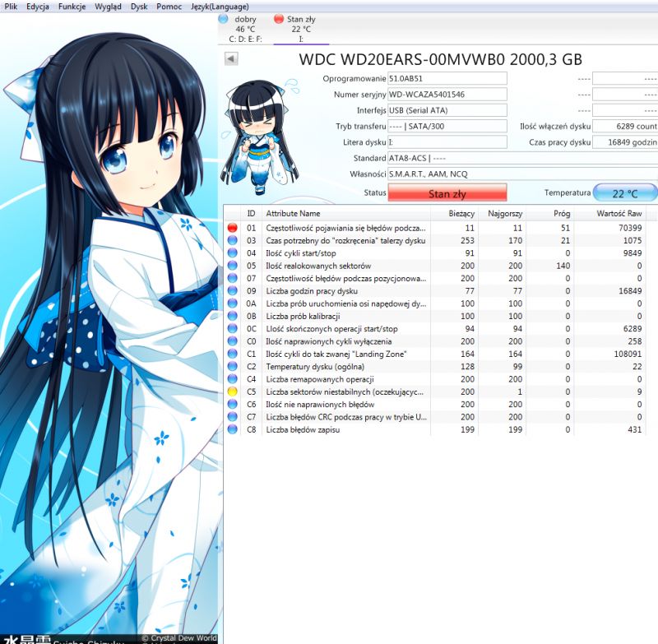Select row 'Ilość nie naprawionych błędów'
658x644 pixels.
(x=434, y=404)
